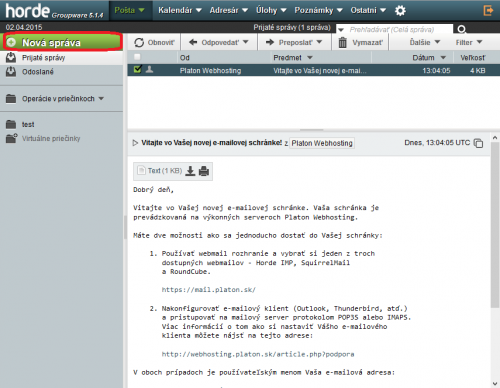Click the '4 KB' size cell

(x=477, y=71)
